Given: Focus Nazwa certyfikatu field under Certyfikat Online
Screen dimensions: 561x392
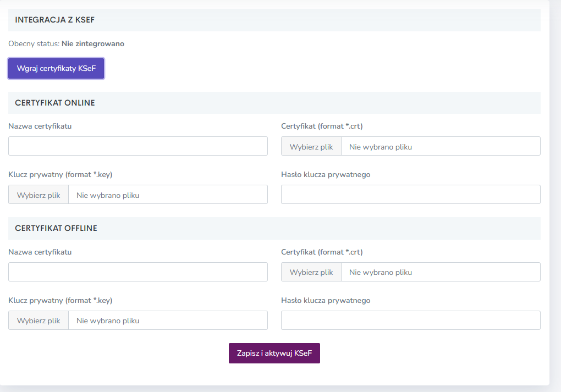Looking at the screenshot, I should coord(137,146).
